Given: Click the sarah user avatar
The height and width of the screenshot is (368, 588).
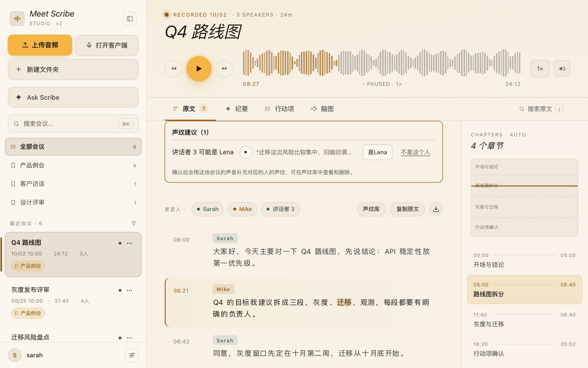Looking at the screenshot, I should pos(15,355).
